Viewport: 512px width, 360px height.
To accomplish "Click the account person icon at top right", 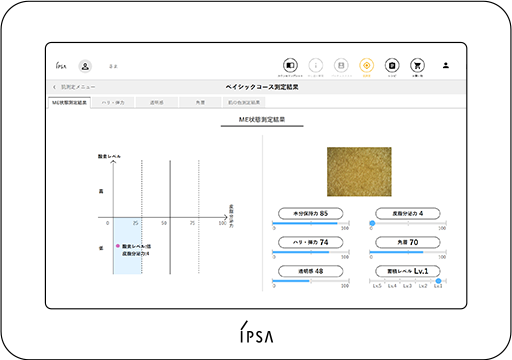I will pos(446,65).
